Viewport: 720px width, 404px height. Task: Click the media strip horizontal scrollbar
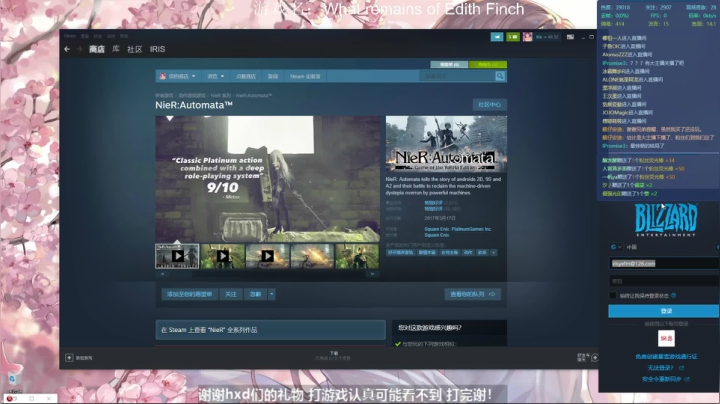[x=267, y=274]
